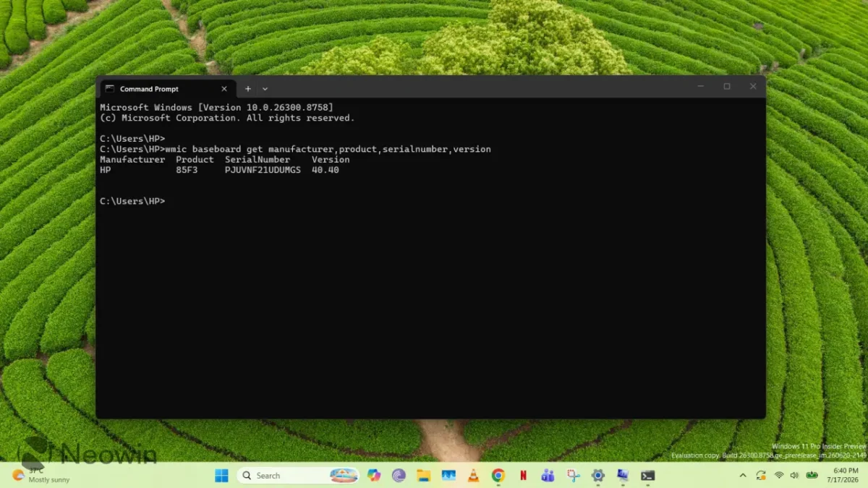Open the weather widget Mostly sunny
Screen dimensions: 868x488
click(41, 475)
